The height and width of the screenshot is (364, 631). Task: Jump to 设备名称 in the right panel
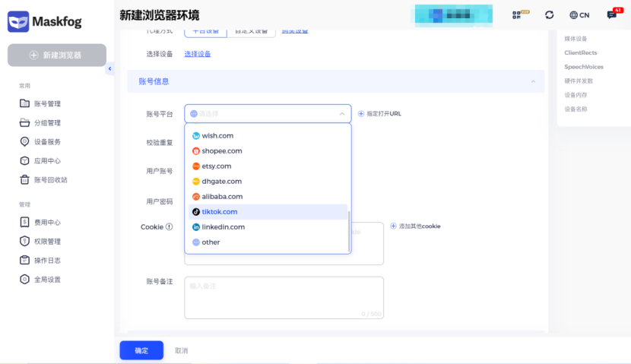point(576,109)
